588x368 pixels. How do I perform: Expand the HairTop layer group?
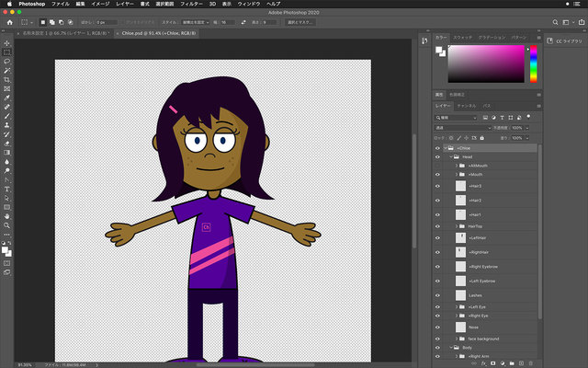[x=458, y=226]
